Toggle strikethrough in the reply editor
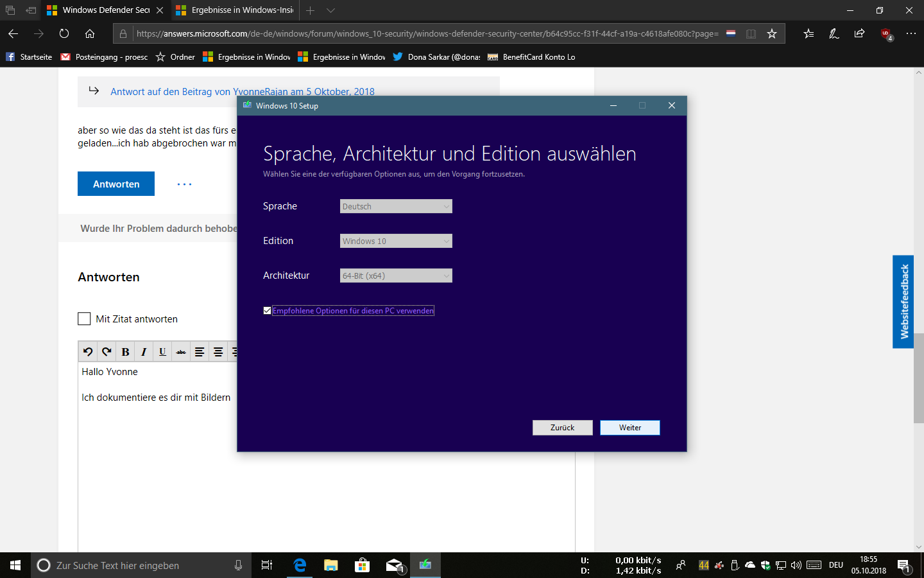Image resolution: width=924 pixels, height=578 pixels. point(181,352)
